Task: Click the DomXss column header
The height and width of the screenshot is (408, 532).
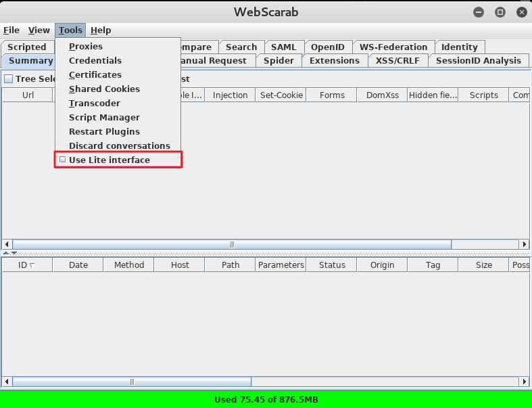Action: click(383, 95)
